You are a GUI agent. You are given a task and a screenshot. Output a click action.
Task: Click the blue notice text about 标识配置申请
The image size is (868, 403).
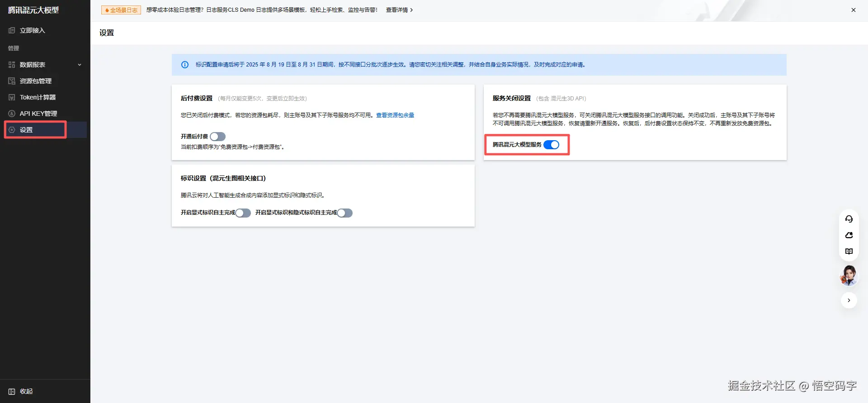(391, 65)
